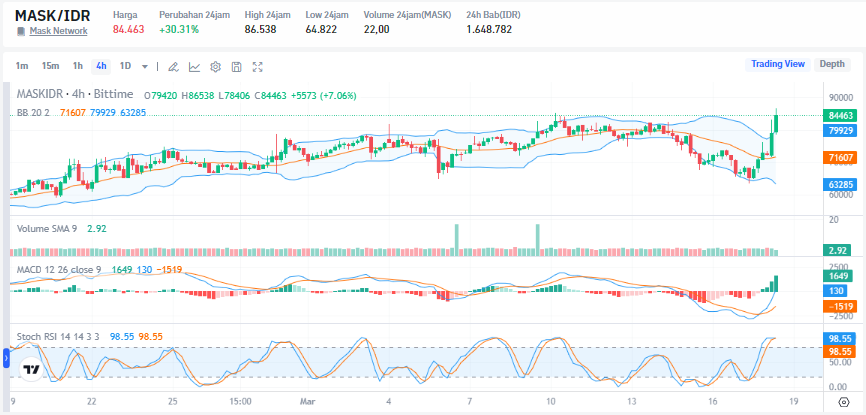
Task: Select the 1h timeframe
Action: (x=78, y=66)
